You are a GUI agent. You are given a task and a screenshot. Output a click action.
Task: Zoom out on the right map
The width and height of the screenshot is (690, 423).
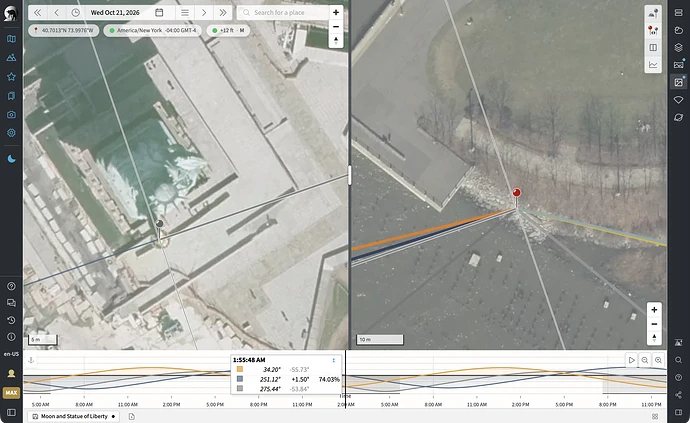coord(654,324)
